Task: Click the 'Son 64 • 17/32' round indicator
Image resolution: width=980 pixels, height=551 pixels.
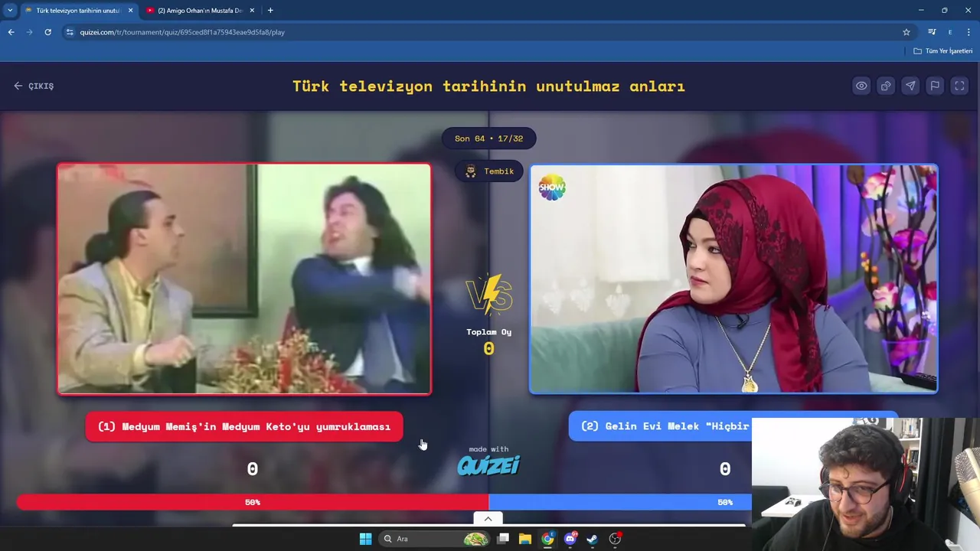Action: pos(488,139)
